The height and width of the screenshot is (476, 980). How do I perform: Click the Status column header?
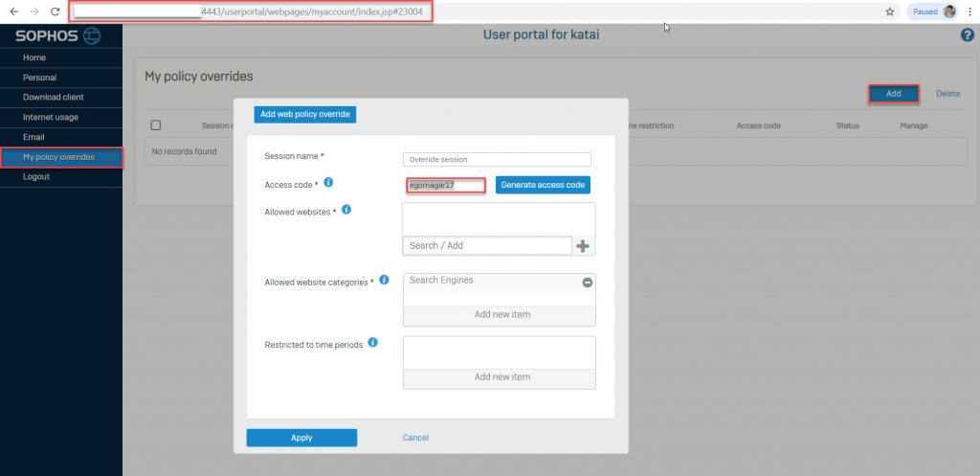[848, 125]
